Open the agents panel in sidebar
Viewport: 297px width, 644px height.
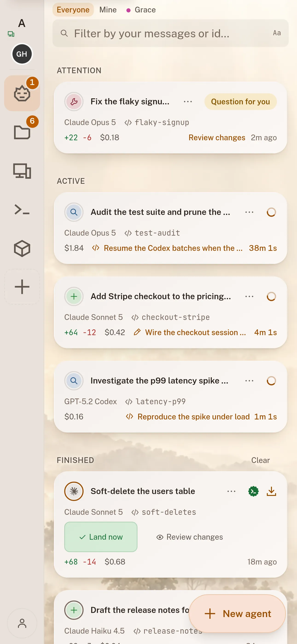[22, 94]
